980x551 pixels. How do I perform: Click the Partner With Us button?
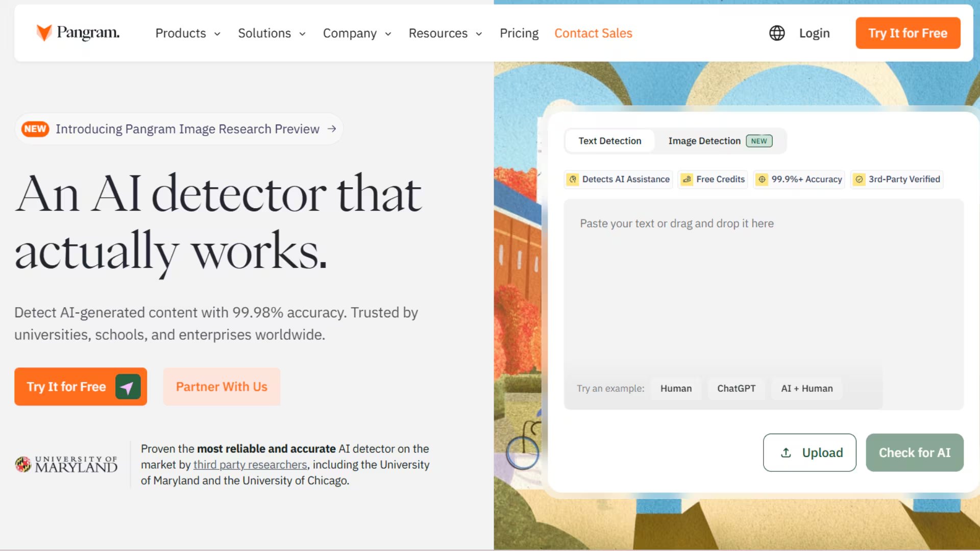[222, 387]
